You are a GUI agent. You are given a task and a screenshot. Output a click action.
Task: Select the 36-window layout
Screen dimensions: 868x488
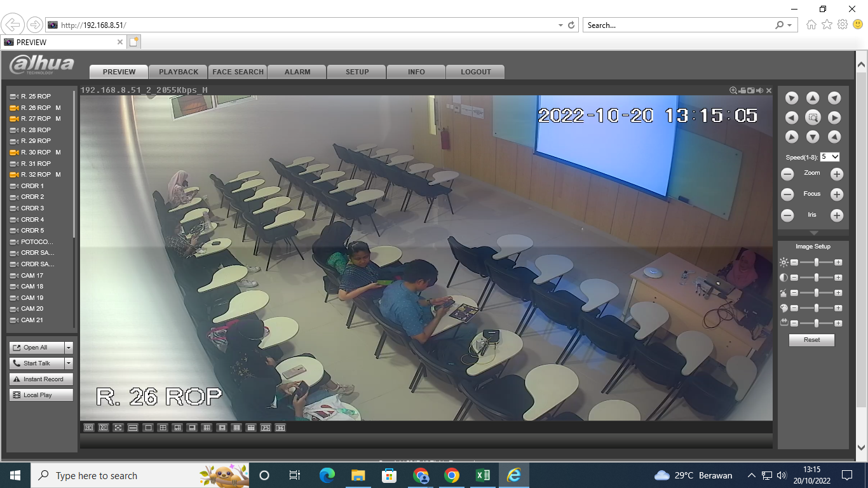(x=280, y=428)
